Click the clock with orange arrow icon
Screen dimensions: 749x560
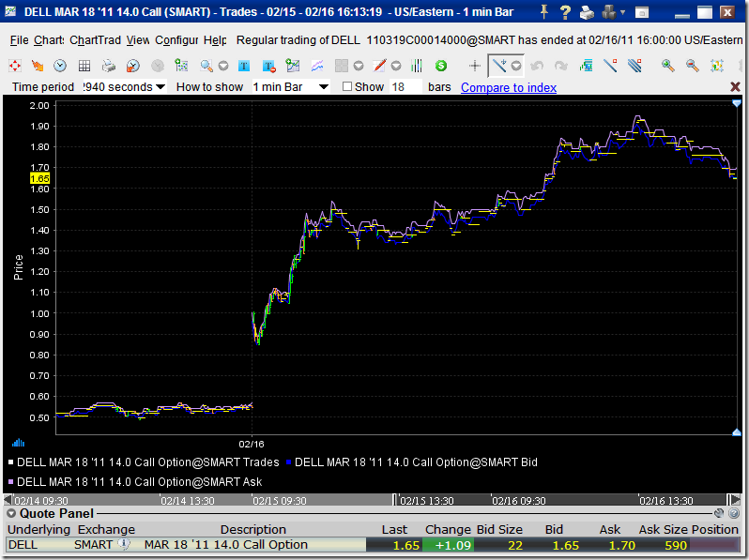pos(132,66)
